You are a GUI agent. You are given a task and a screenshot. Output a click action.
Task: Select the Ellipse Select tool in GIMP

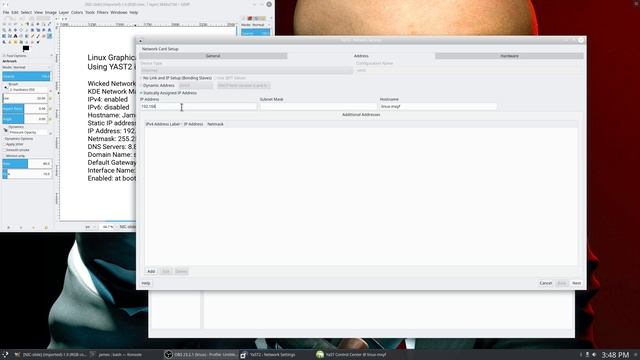pos(10,24)
